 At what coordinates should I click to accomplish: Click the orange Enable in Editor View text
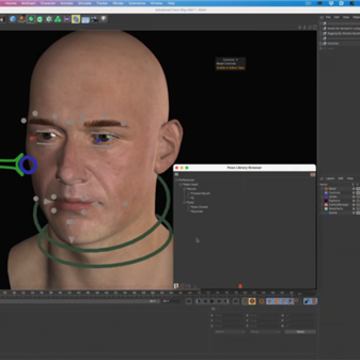(x=230, y=68)
